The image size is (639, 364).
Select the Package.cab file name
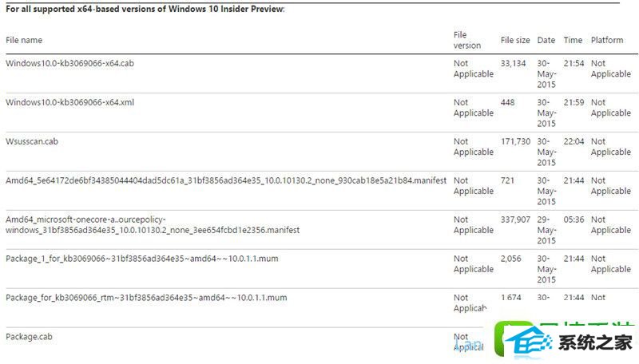pos(29,337)
